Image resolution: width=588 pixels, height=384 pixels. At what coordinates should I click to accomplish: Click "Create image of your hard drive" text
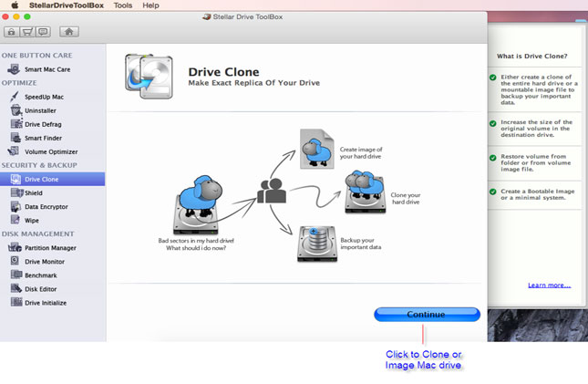361,152
